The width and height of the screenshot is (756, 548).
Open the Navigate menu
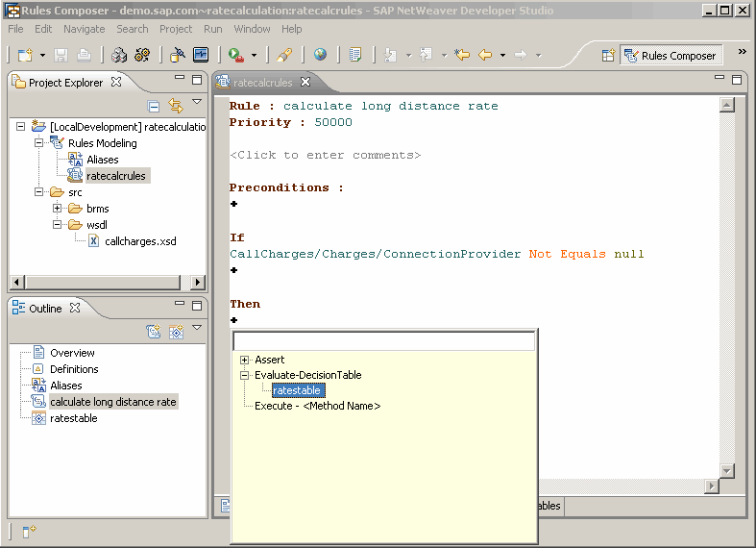click(85, 29)
